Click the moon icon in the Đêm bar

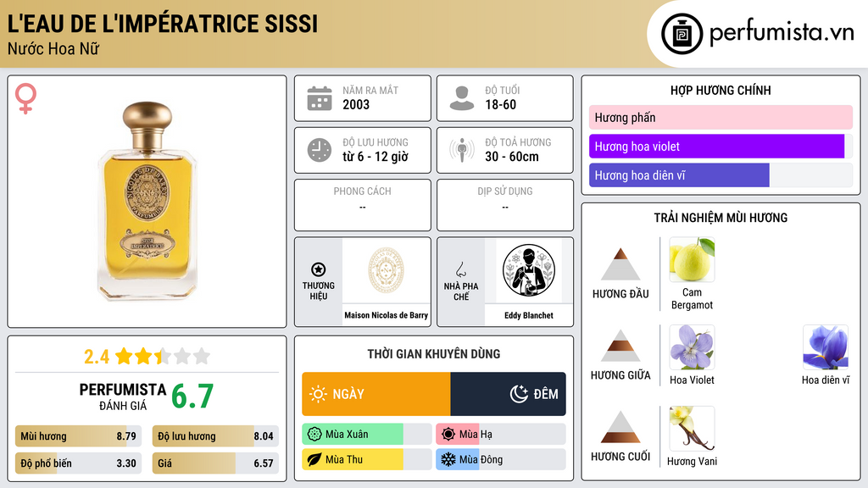tap(519, 394)
